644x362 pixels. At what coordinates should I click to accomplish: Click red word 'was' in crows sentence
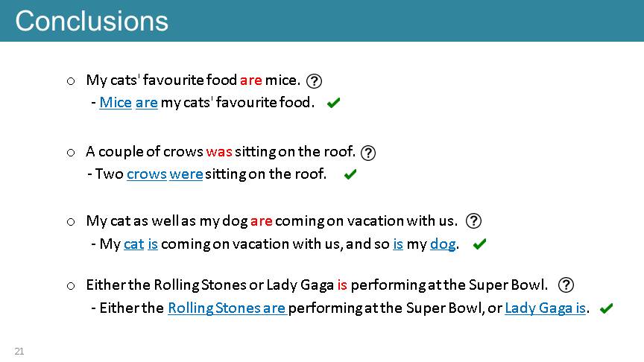click(219, 152)
